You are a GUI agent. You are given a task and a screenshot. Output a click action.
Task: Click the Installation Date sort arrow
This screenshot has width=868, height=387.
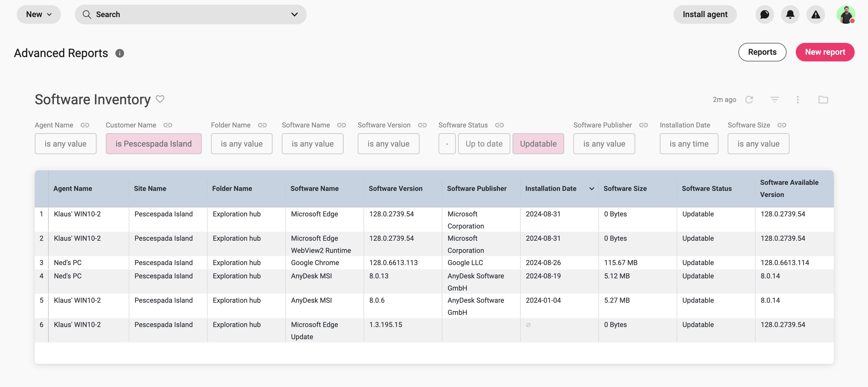tap(591, 189)
